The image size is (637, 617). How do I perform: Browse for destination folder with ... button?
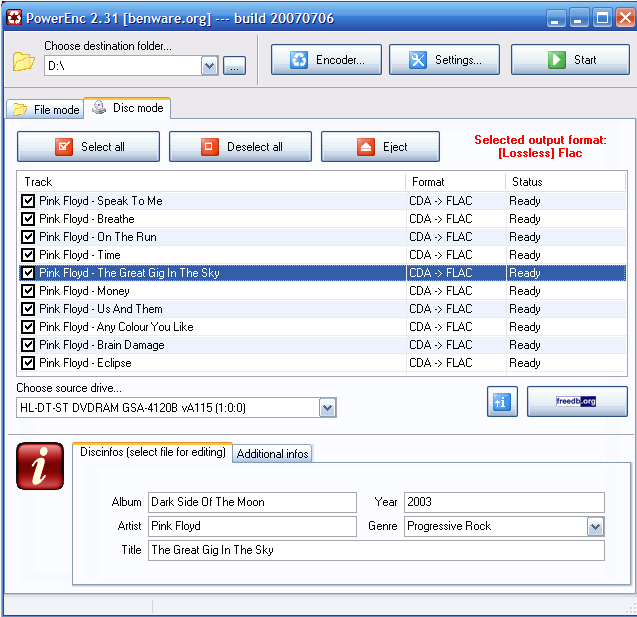click(234, 66)
